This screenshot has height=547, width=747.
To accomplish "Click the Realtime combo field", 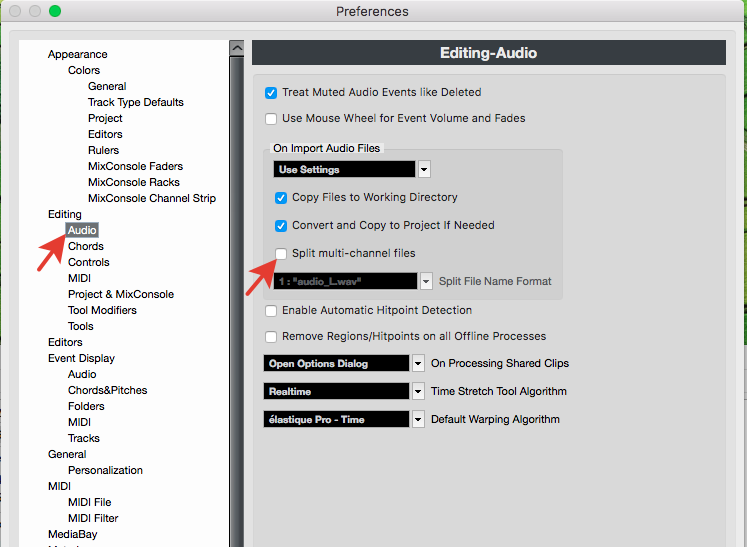I will click(x=336, y=392).
